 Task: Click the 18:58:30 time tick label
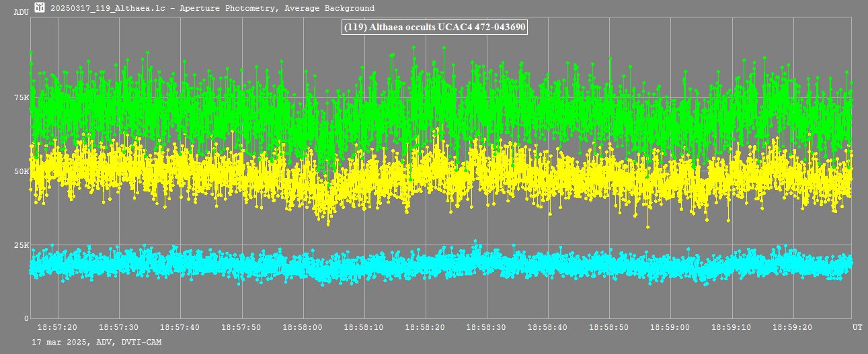[487, 327]
